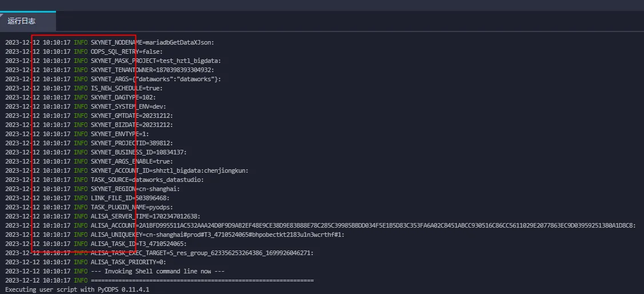Switch to the 运行日志 tab
The height and width of the screenshot is (294, 644).
pos(22,21)
